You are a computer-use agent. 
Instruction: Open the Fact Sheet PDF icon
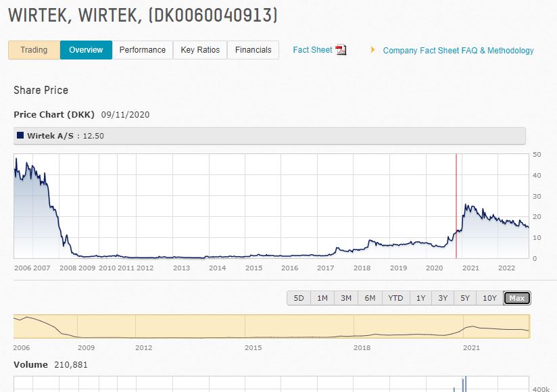click(x=341, y=50)
